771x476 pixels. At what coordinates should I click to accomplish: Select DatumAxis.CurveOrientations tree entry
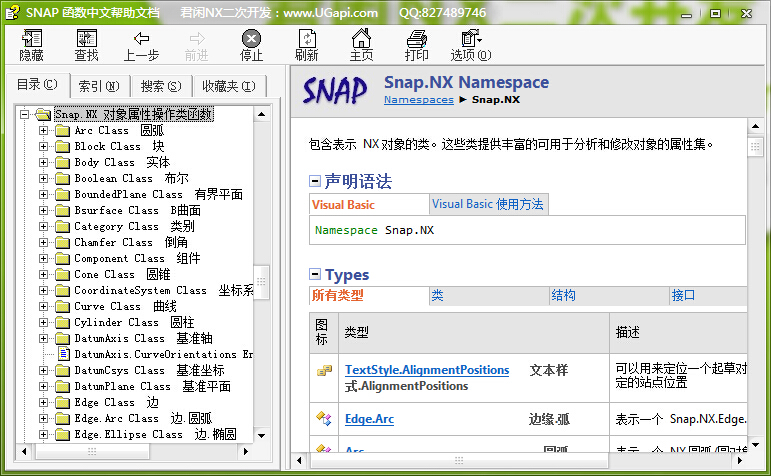coord(155,354)
